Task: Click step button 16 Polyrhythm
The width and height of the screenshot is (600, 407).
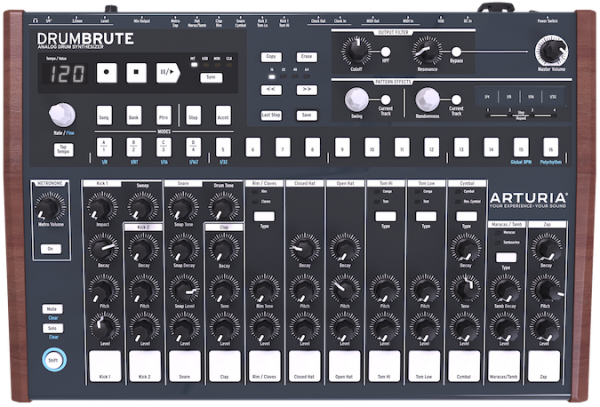Action: tap(551, 148)
